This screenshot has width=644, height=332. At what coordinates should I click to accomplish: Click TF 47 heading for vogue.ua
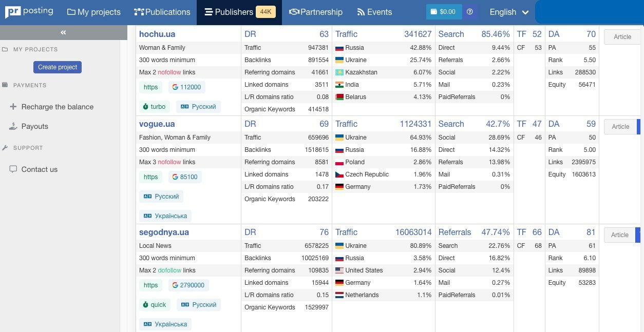point(529,124)
